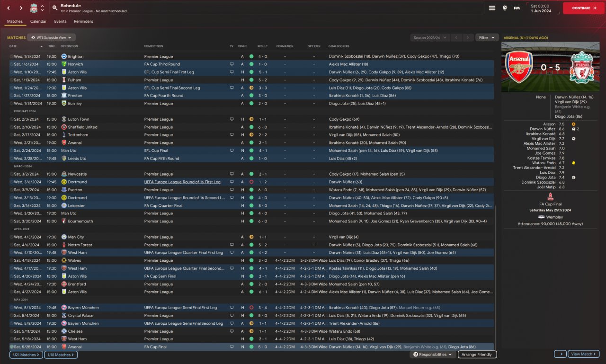Toggle the checkmark for the 5/25/2024 Arsenal match
This screenshot has width=606, height=364.
[x=11, y=347]
